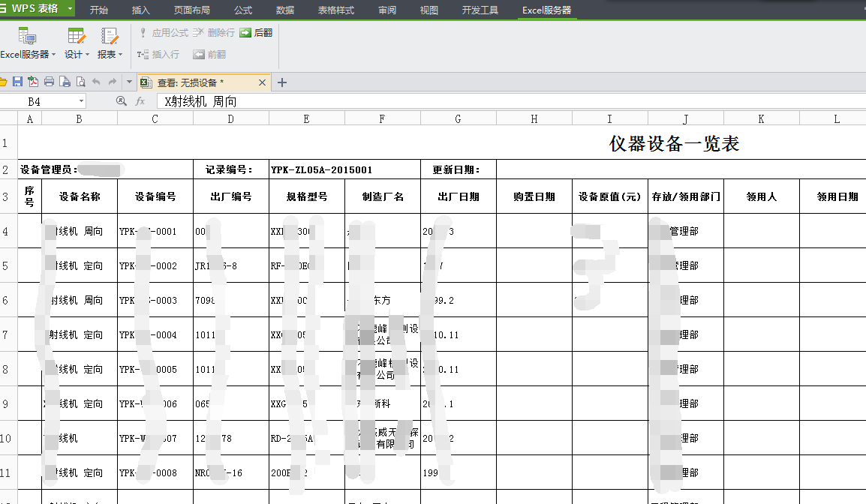Add a new document tab with plus
This screenshot has width=866, height=504.
pyautogui.click(x=281, y=82)
